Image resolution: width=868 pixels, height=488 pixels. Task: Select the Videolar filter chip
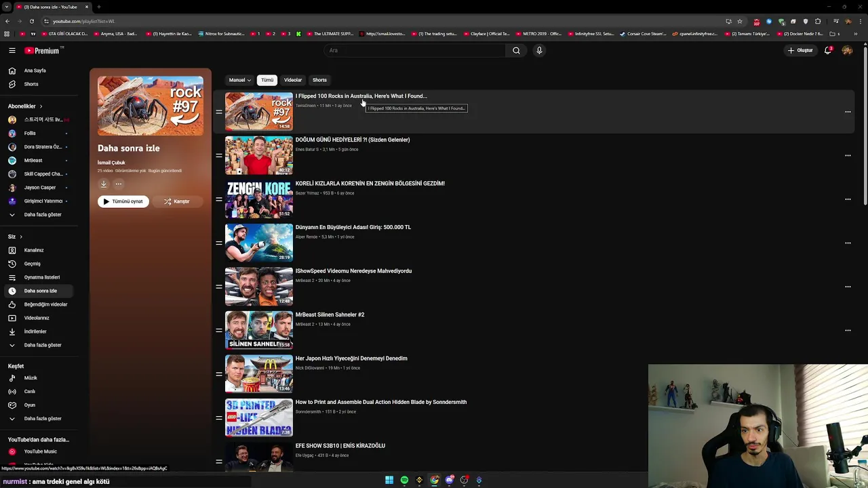[293, 80]
